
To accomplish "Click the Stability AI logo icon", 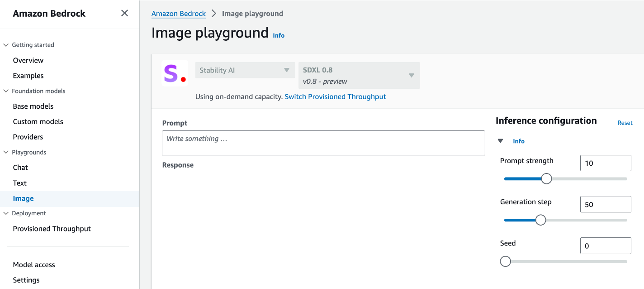I will [175, 73].
